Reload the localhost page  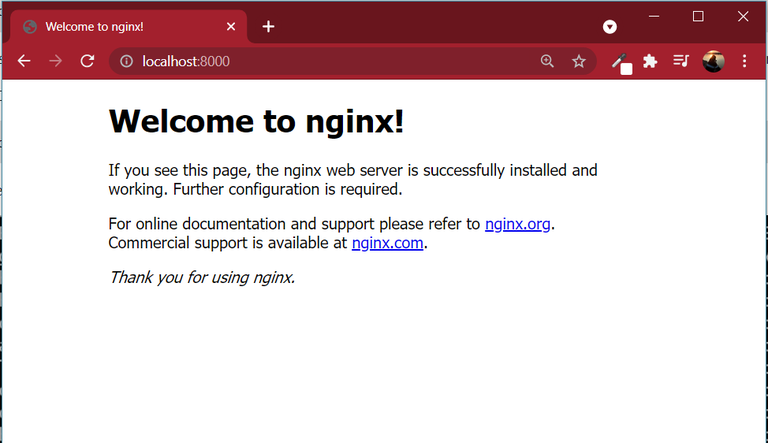[x=88, y=61]
